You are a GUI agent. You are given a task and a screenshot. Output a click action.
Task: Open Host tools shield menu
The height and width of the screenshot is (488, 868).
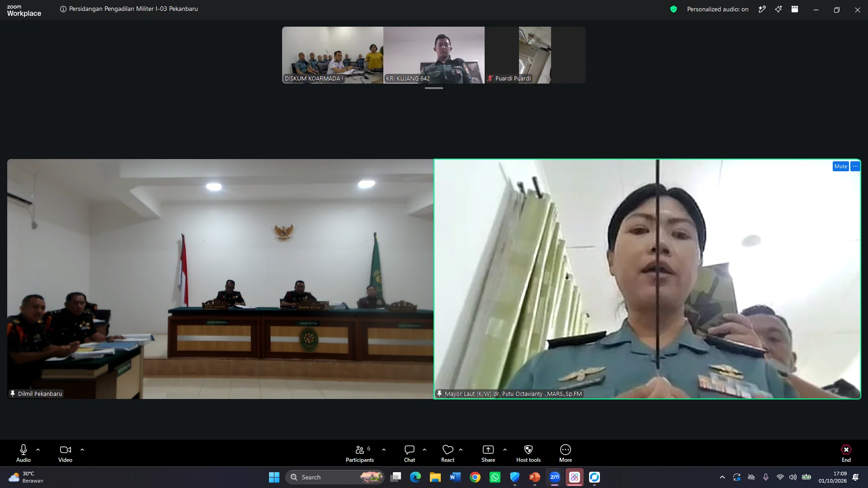pos(528,453)
